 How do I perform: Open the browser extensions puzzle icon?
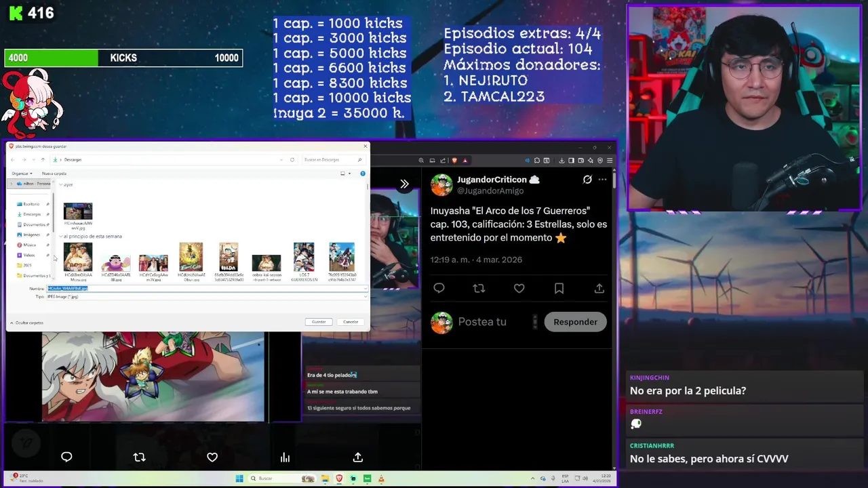[x=537, y=161]
